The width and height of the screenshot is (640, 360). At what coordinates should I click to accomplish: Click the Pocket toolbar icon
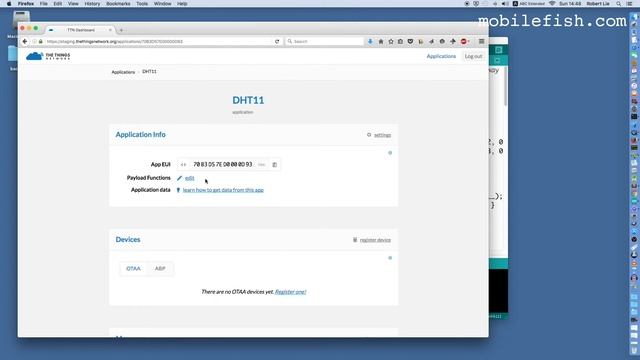click(x=410, y=41)
